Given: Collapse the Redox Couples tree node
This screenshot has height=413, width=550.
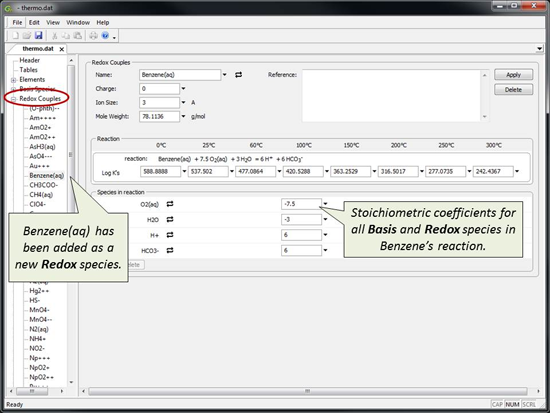Looking at the screenshot, I should click(14, 99).
